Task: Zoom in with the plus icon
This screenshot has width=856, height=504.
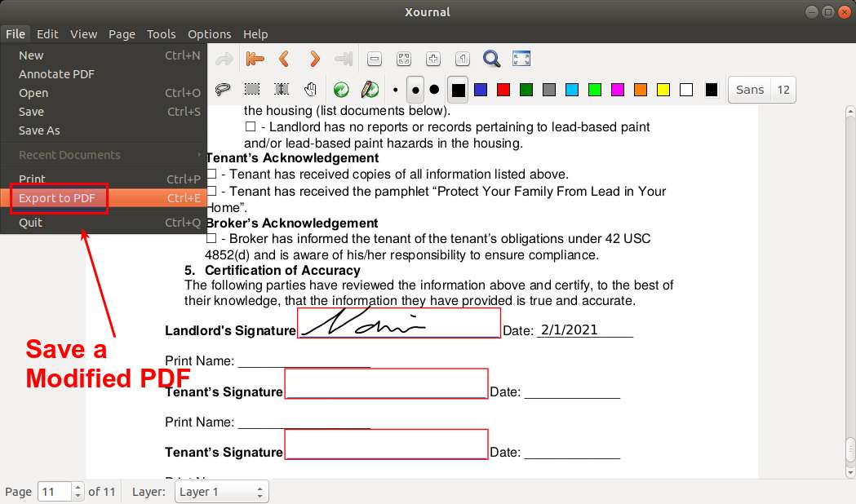Action: click(433, 59)
